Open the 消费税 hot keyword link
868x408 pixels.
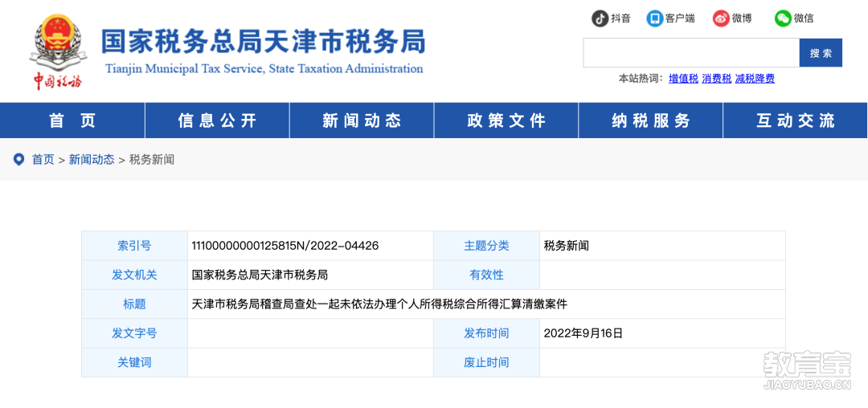point(716,79)
